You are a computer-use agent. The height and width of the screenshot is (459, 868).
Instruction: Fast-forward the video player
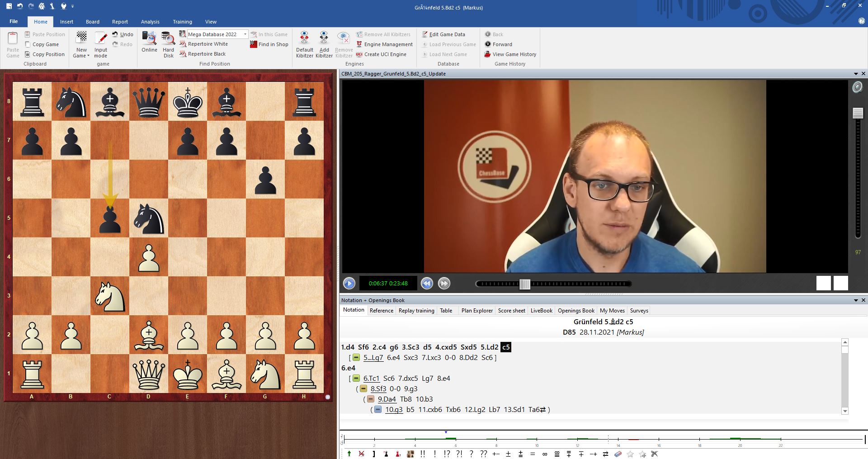tap(444, 284)
